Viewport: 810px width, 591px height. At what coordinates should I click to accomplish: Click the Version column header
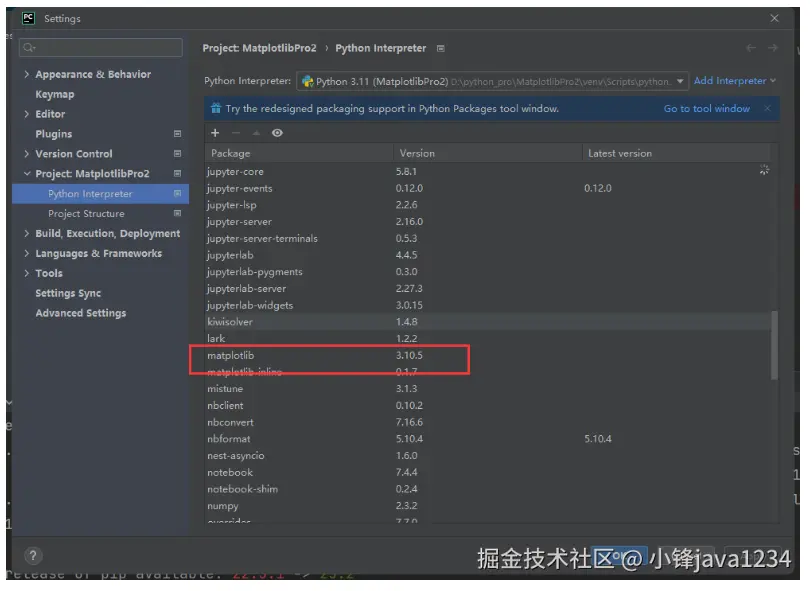point(487,153)
